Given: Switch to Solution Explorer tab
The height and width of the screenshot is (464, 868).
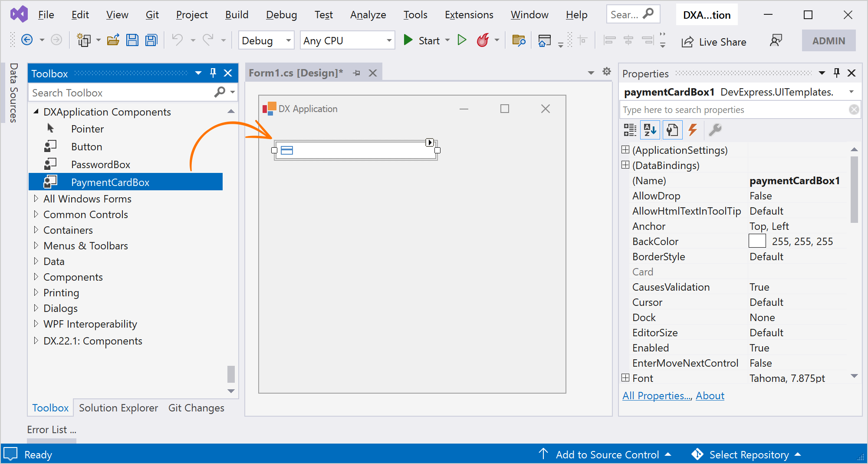Looking at the screenshot, I should (118, 408).
